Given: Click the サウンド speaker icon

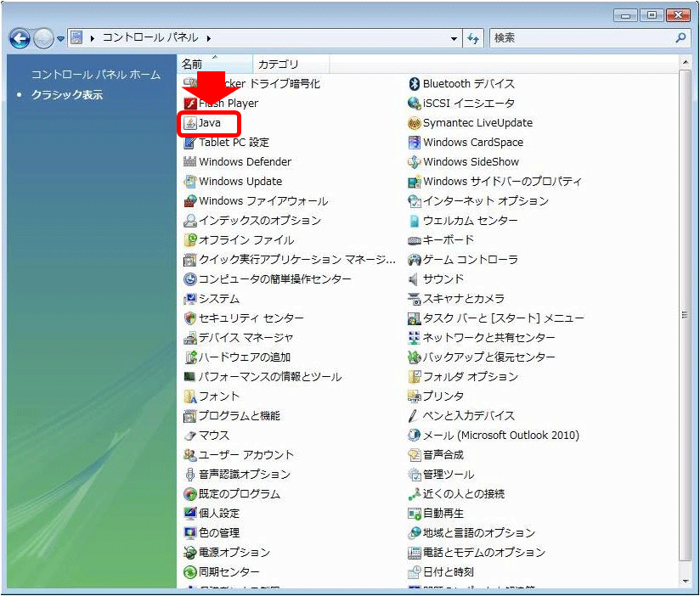Looking at the screenshot, I should (x=415, y=279).
